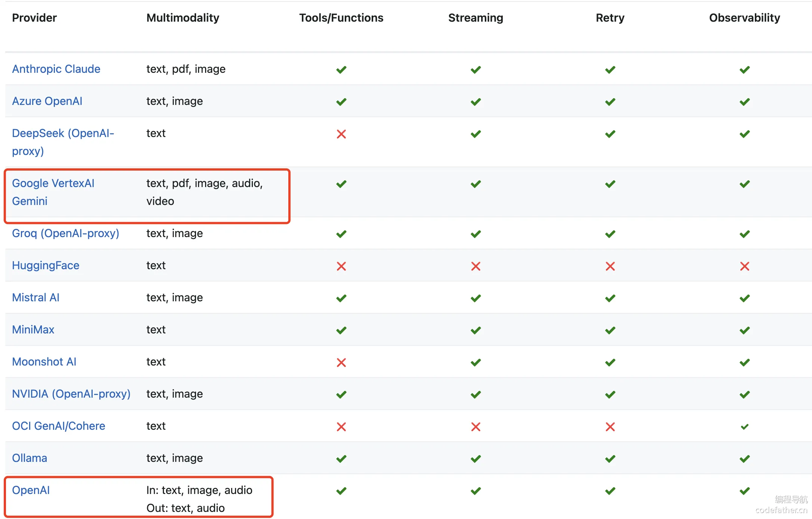
Task: Click the OpenAI Streaming checkmark
Action: (x=476, y=491)
